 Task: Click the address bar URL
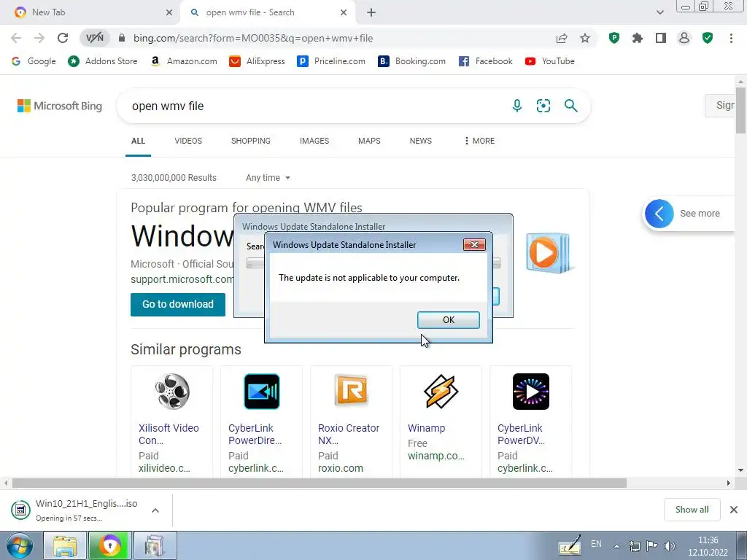(253, 38)
